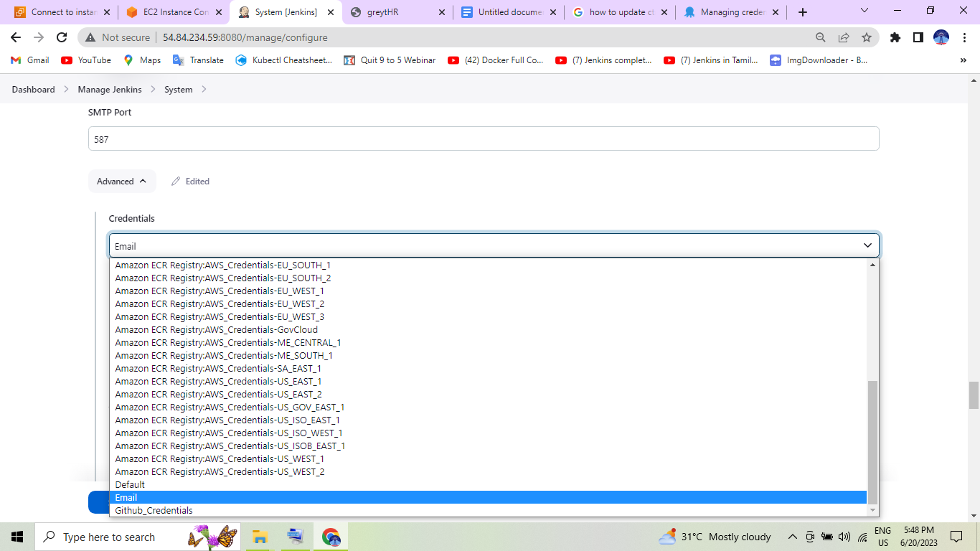
Task: Open the Windows Start menu
Action: coord(17,537)
